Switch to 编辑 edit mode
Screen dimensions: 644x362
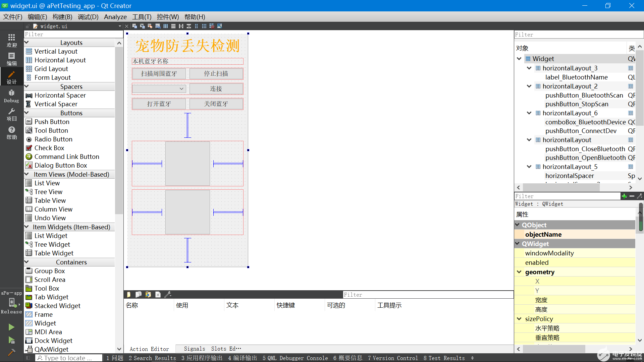(11, 59)
